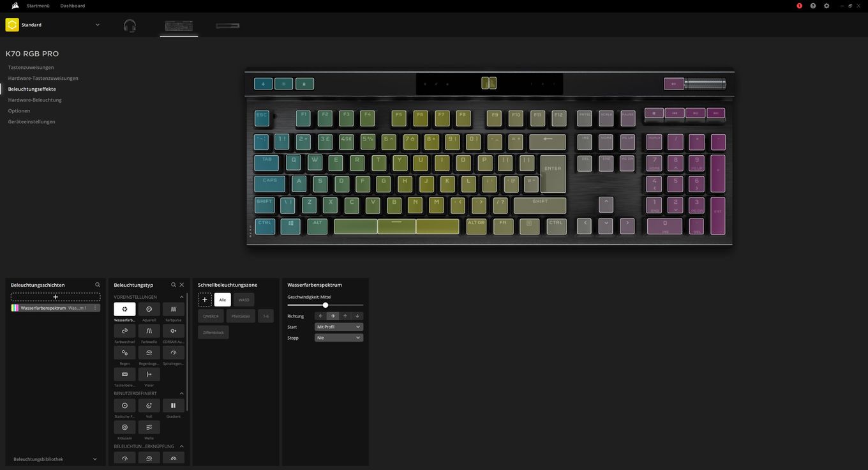This screenshot has height=470, width=868.
Task: Search in Beleuchtungsschichten panel
Action: (x=98, y=285)
